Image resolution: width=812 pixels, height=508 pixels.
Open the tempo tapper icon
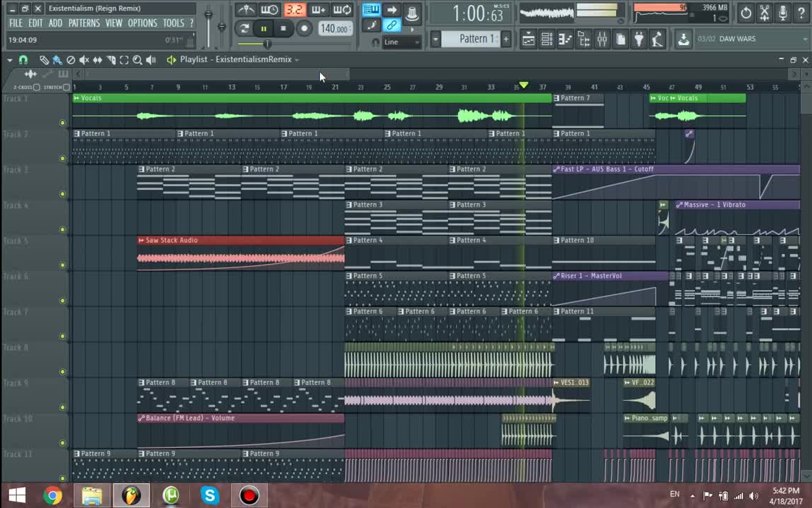658,40
